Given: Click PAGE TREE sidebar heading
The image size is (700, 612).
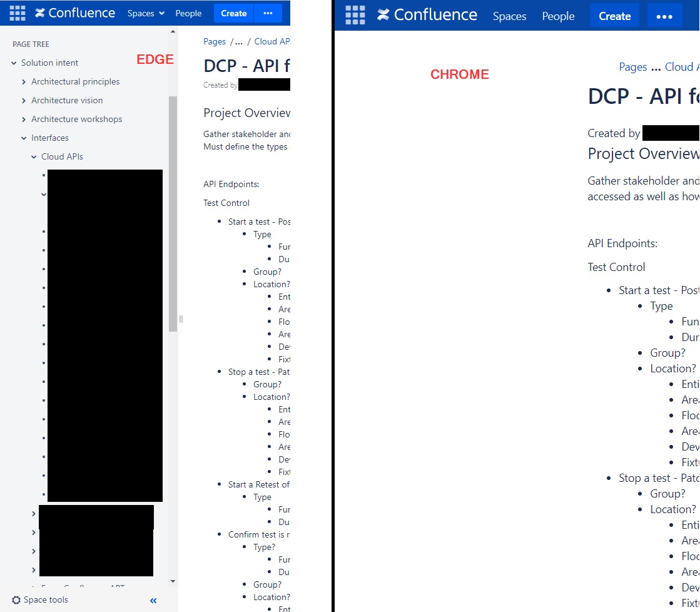Looking at the screenshot, I should coord(31,44).
